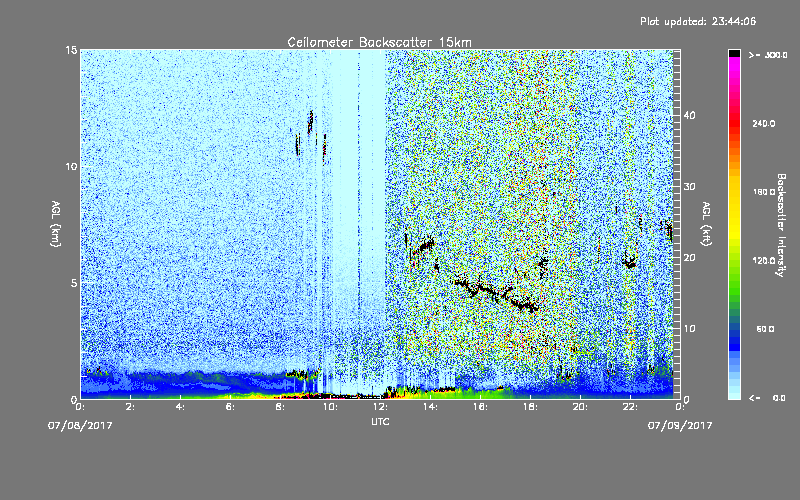Click the '18:' hour tick label
Screen dimensions: 800x500
click(530, 407)
